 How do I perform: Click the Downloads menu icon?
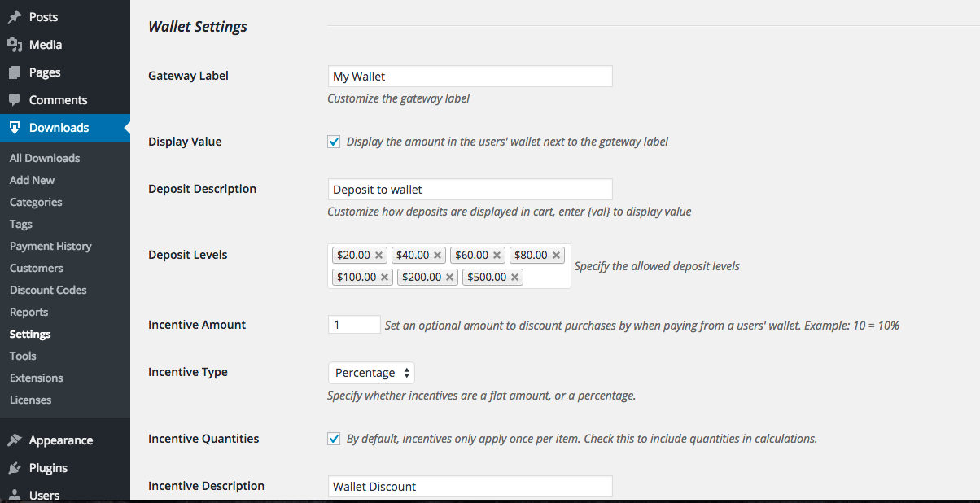(x=14, y=128)
